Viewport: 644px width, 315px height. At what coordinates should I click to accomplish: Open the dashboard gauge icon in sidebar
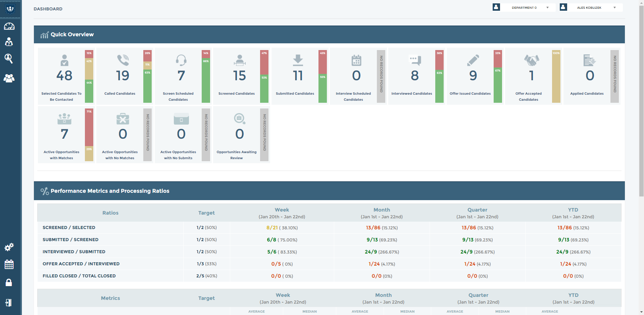[9, 26]
